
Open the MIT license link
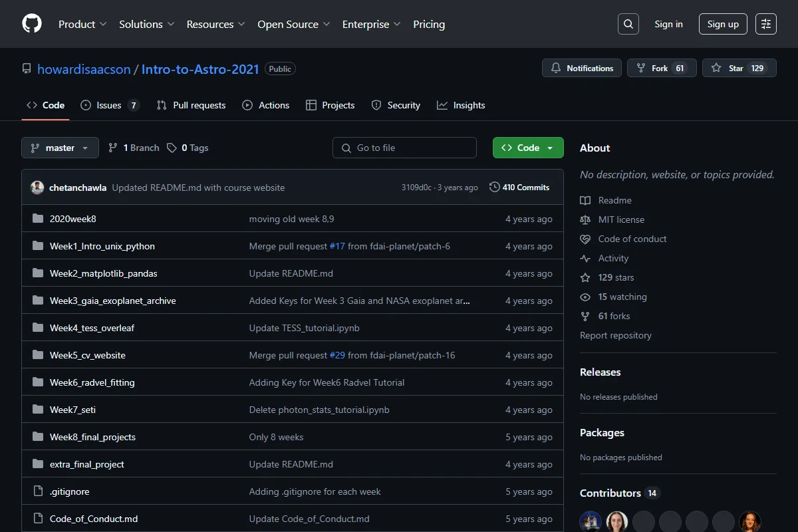621,219
